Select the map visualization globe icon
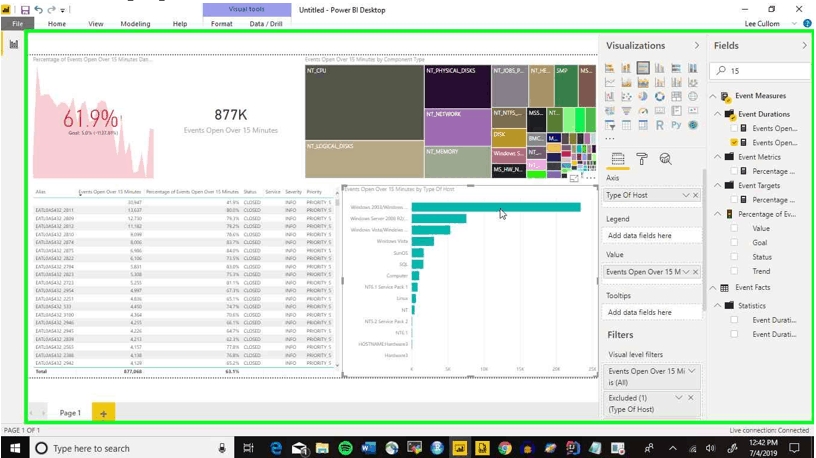 pos(693,96)
